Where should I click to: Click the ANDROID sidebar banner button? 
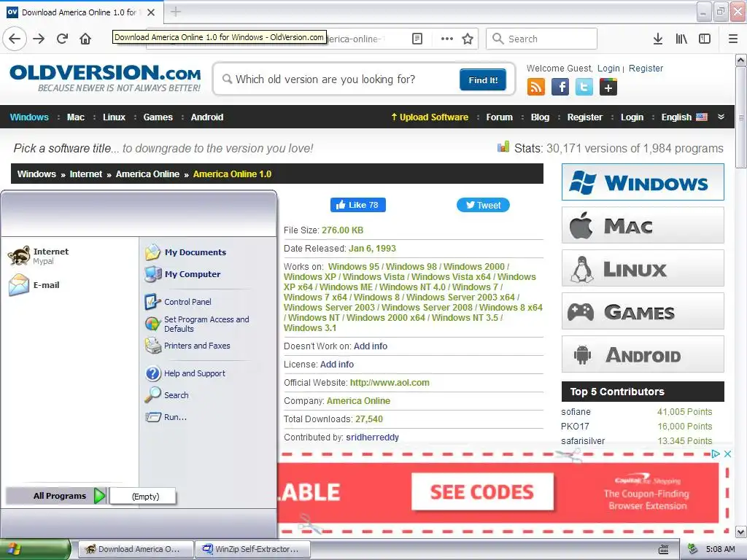pos(643,354)
